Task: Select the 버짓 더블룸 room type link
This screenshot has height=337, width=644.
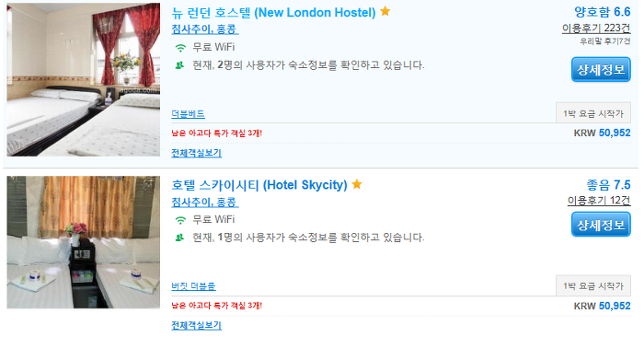Action: click(193, 286)
